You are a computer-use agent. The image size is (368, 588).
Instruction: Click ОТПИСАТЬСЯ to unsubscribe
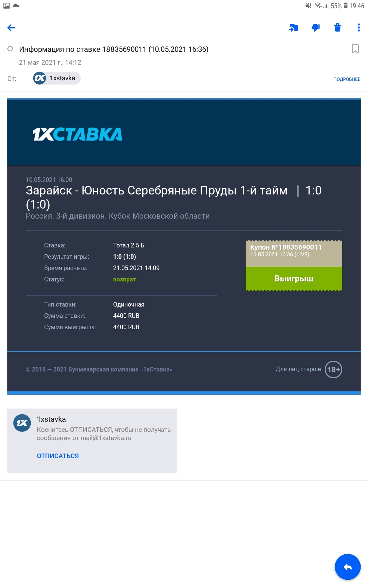58,456
